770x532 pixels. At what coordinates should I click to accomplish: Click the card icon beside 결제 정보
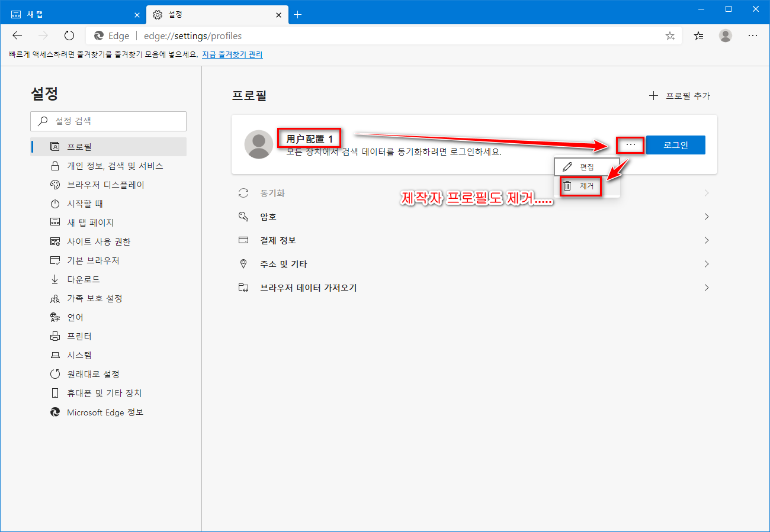[x=243, y=240]
